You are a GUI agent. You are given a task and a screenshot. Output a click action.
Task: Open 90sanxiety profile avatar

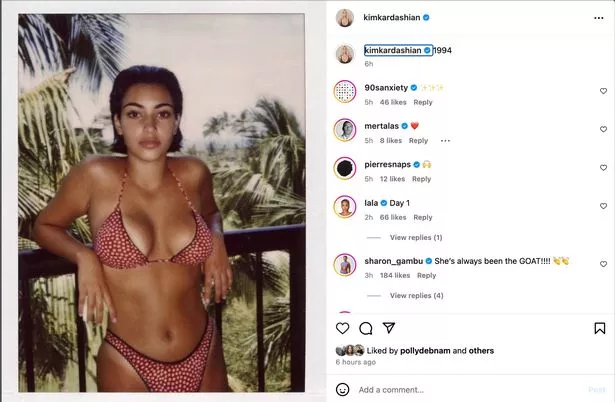[x=345, y=91]
